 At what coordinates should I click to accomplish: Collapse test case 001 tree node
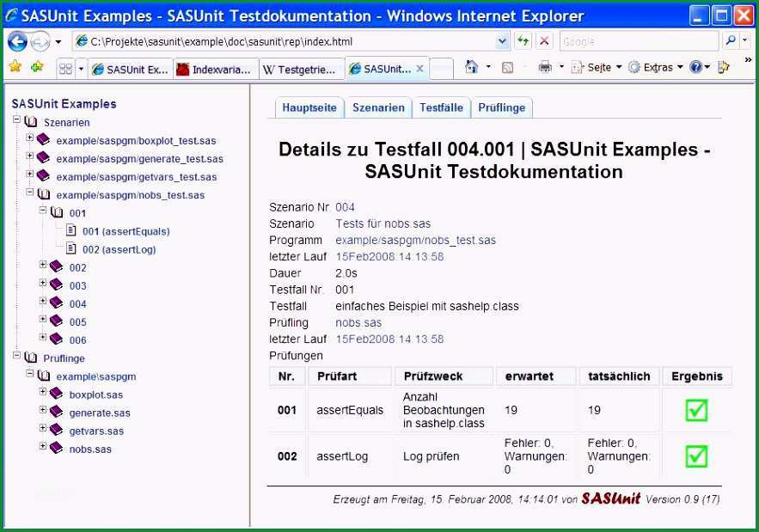43,210
